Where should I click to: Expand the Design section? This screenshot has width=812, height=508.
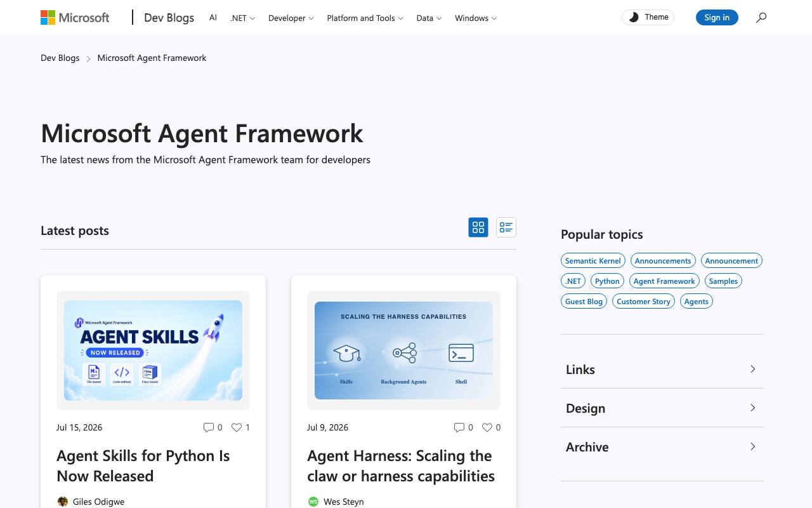click(662, 408)
